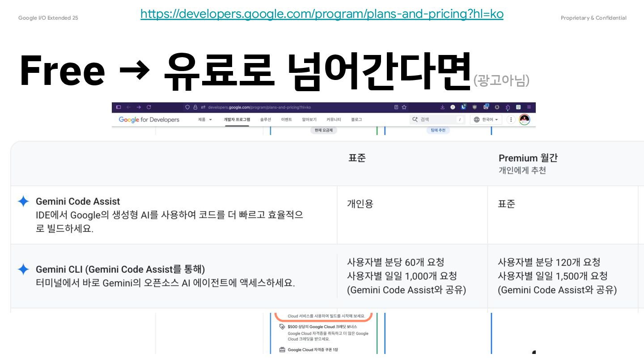644x362 pixels.
Task: Click the browser address bar URL
Action: [259, 107]
